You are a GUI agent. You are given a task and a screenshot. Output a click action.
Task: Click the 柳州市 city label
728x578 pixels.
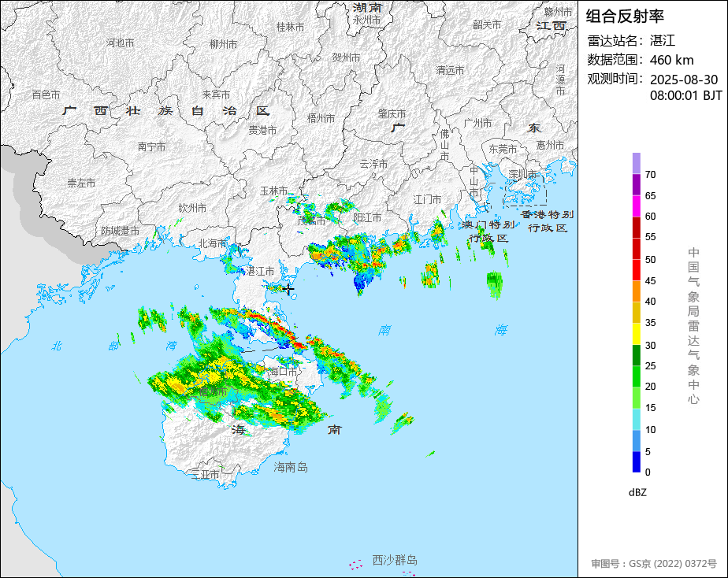click(223, 44)
